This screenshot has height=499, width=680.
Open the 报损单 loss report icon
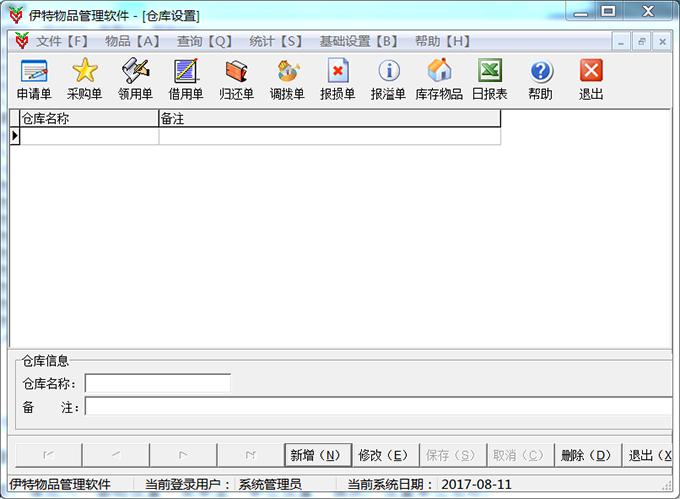click(x=338, y=80)
